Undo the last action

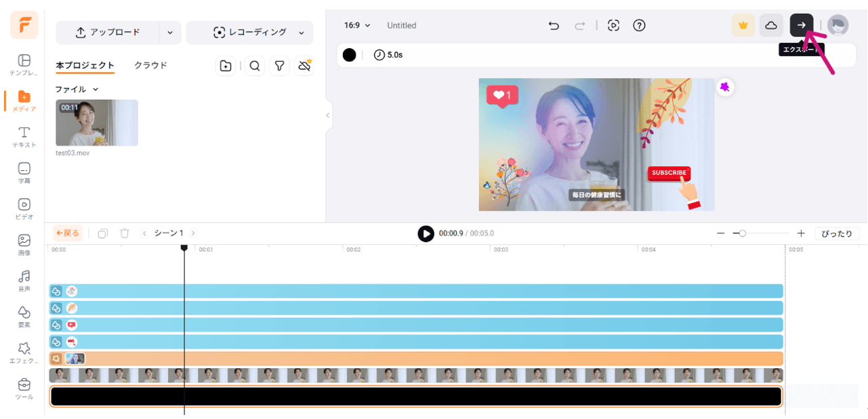click(554, 25)
